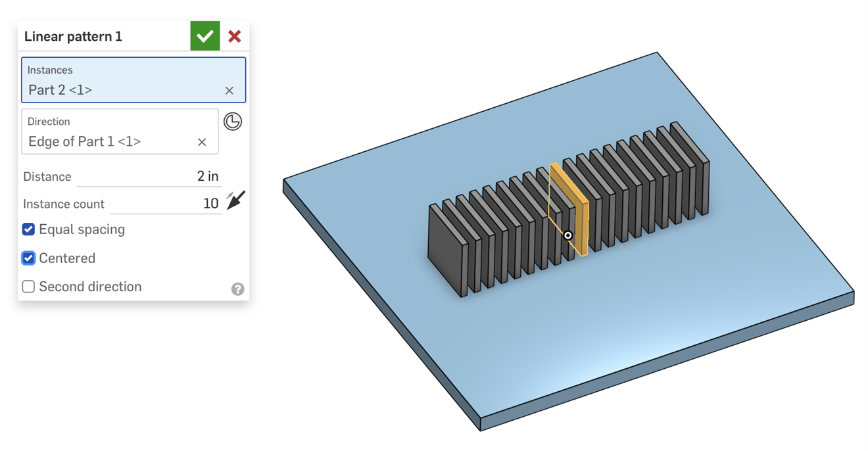Open the mate connector selector clock icon
868x451 pixels.
[x=233, y=121]
